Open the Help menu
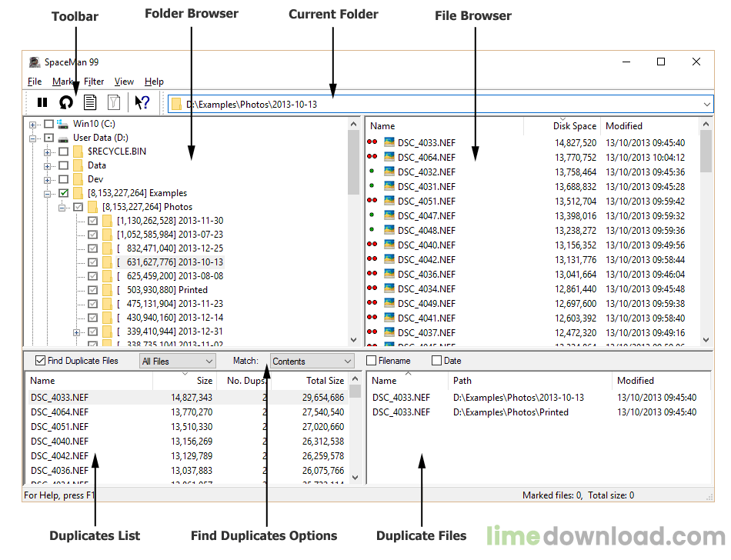Viewport: 731px width, 560px height. [154, 82]
